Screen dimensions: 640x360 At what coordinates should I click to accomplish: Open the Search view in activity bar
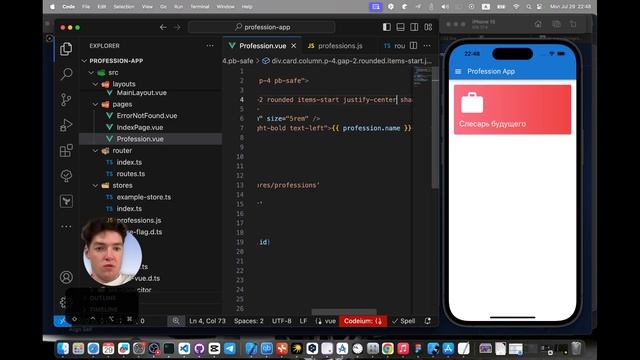pyautogui.click(x=66, y=74)
